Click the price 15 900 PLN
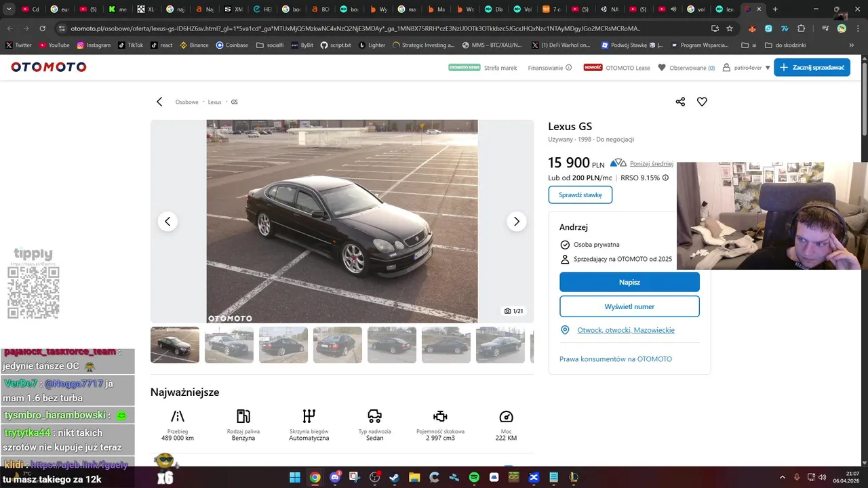The width and height of the screenshot is (868, 488). click(576, 163)
